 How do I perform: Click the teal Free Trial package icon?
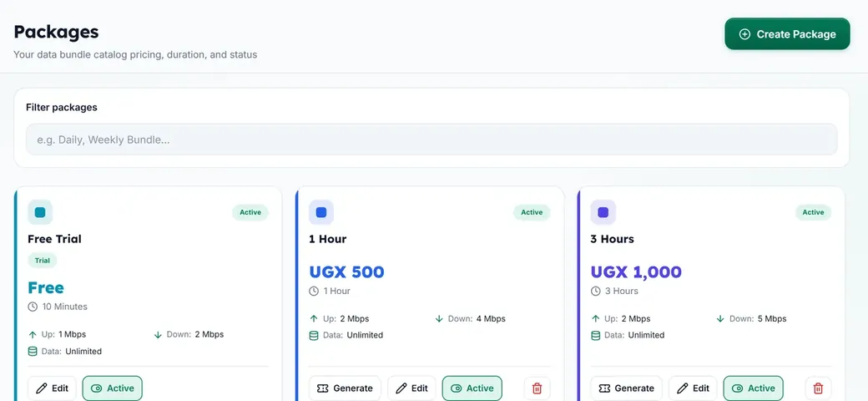click(x=40, y=212)
